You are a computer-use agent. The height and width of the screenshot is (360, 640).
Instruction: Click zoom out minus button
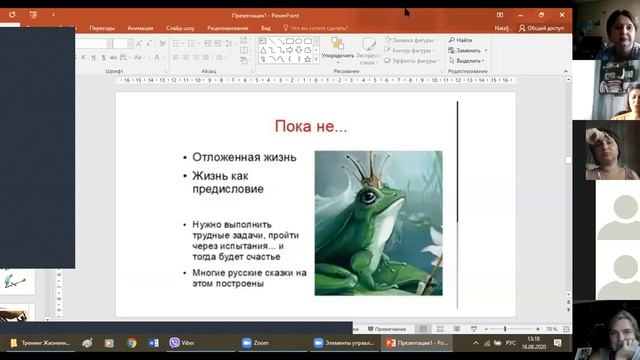tap(486, 329)
